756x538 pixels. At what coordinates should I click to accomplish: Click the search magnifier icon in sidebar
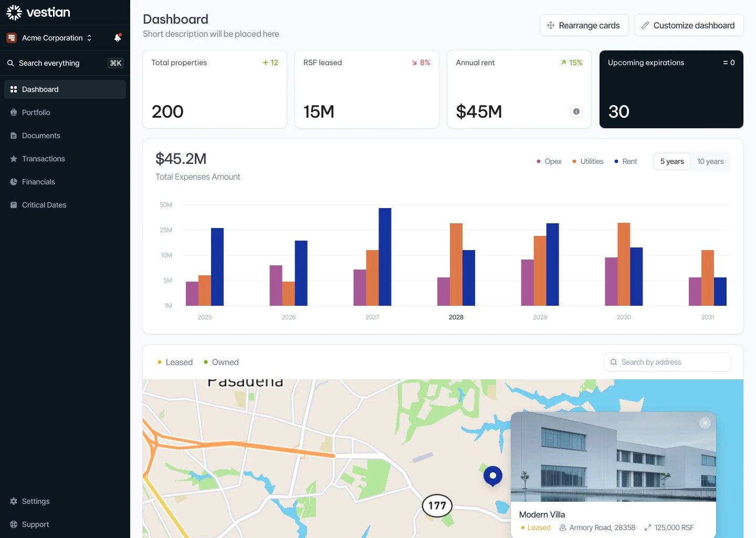click(10, 63)
